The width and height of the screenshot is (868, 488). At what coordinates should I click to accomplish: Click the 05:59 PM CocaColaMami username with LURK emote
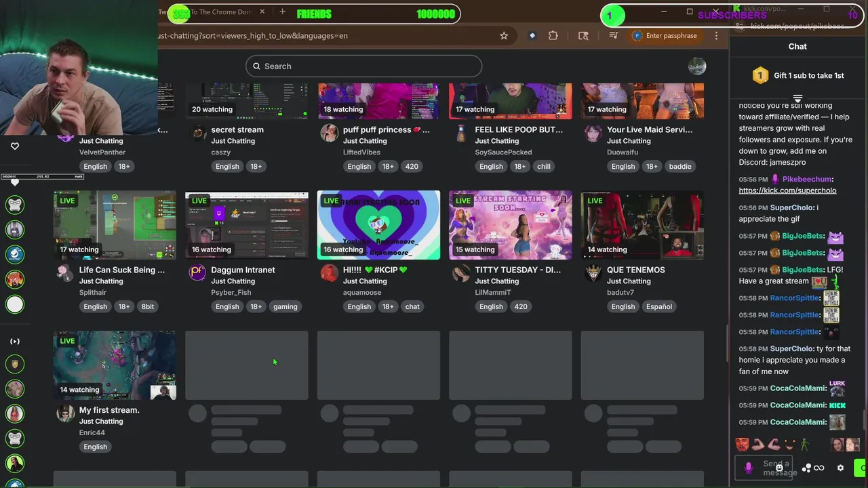click(x=797, y=388)
